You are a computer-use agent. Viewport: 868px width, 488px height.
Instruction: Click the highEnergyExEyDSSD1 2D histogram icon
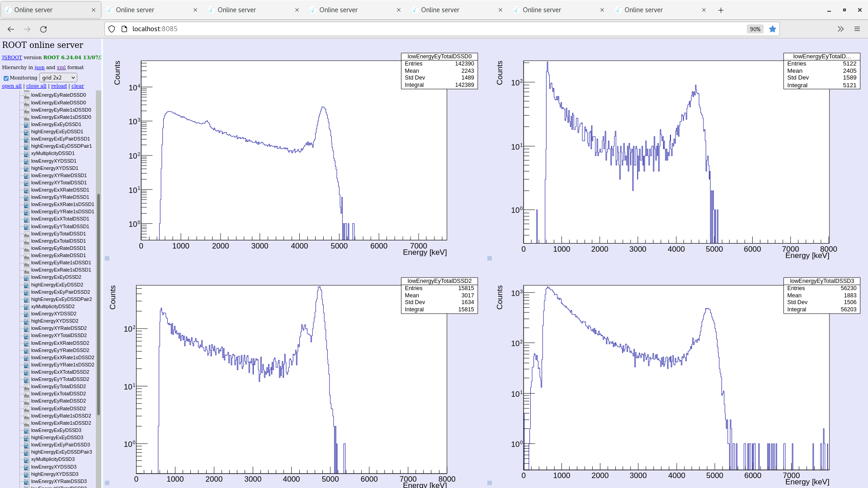click(27, 132)
